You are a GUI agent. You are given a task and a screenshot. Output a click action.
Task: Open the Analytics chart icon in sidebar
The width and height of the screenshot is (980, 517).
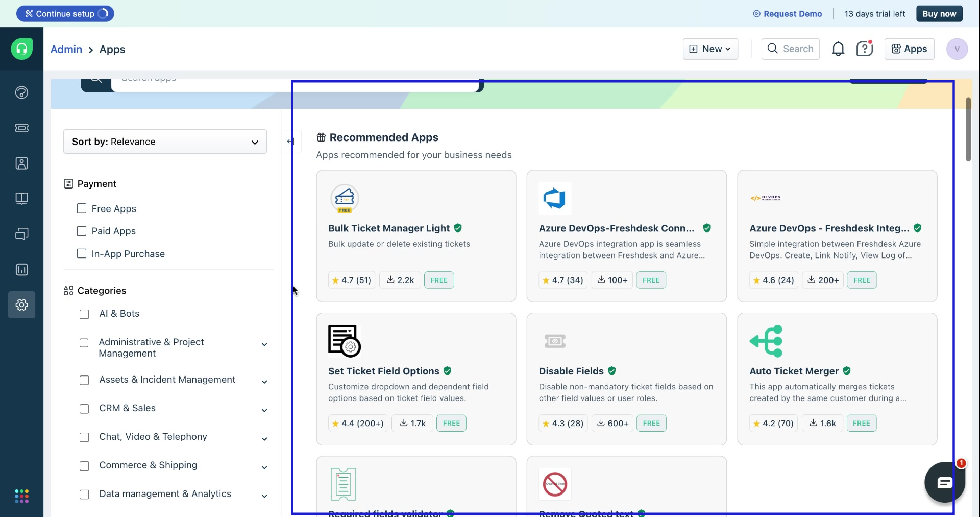coord(21,270)
